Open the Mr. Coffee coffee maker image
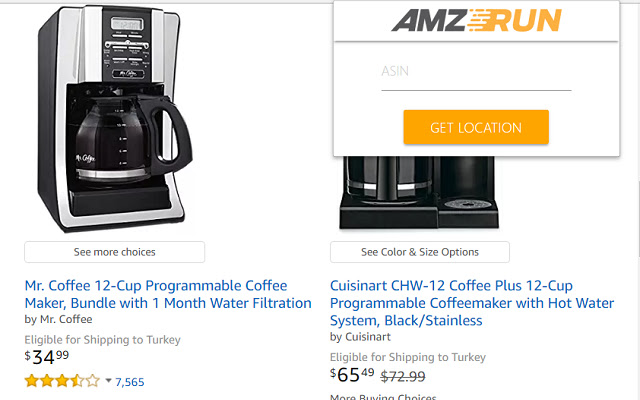The height and width of the screenshot is (400, 640). [115, 118]
